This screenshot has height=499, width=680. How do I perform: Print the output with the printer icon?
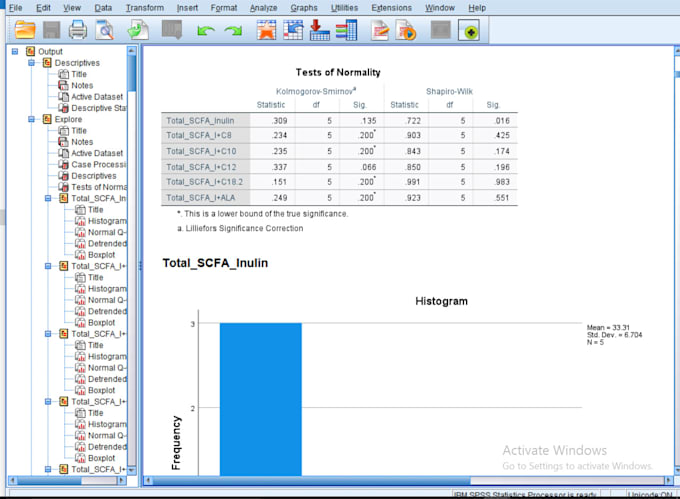pyautogui.click(x=78, y=30)
